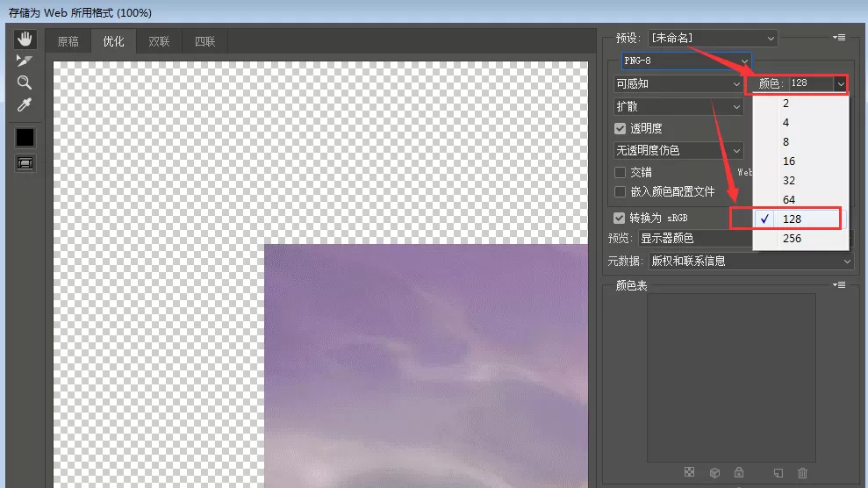The image size is (868, 488).
Task: Choose 4 colors from the list
Action: [x=800, y=122]
